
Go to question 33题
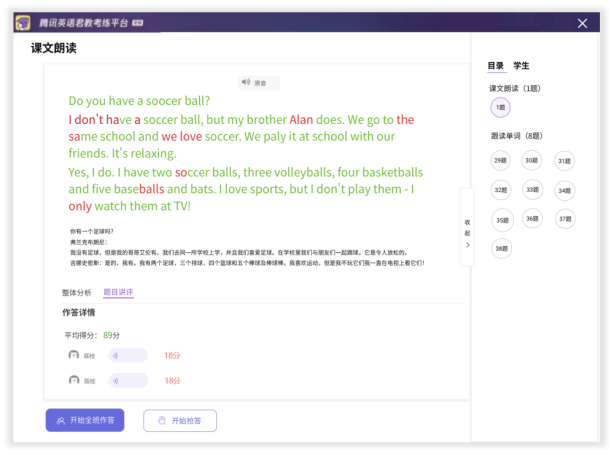pos(532,189)
